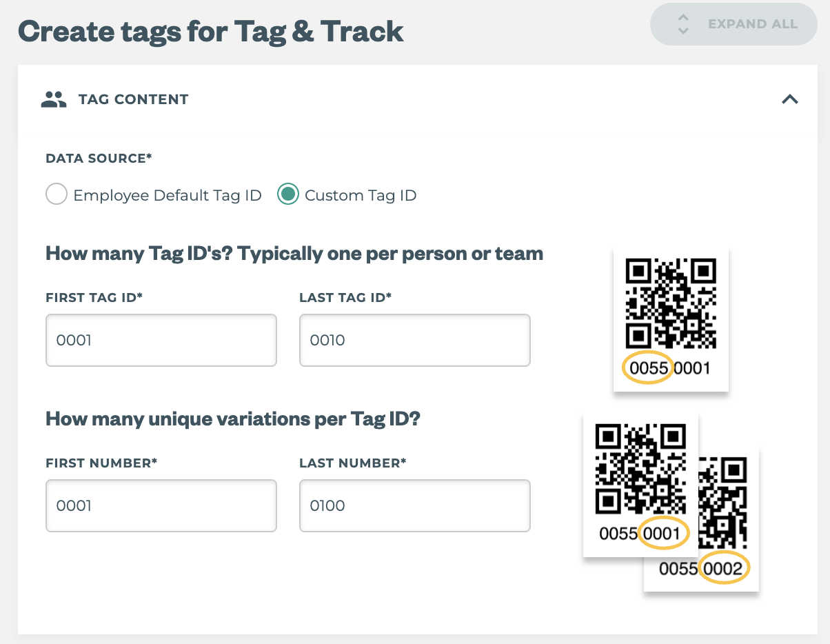
Task: Select Custom Tag ID radio button
Action: pyautogui.click(x=287, y=195)
